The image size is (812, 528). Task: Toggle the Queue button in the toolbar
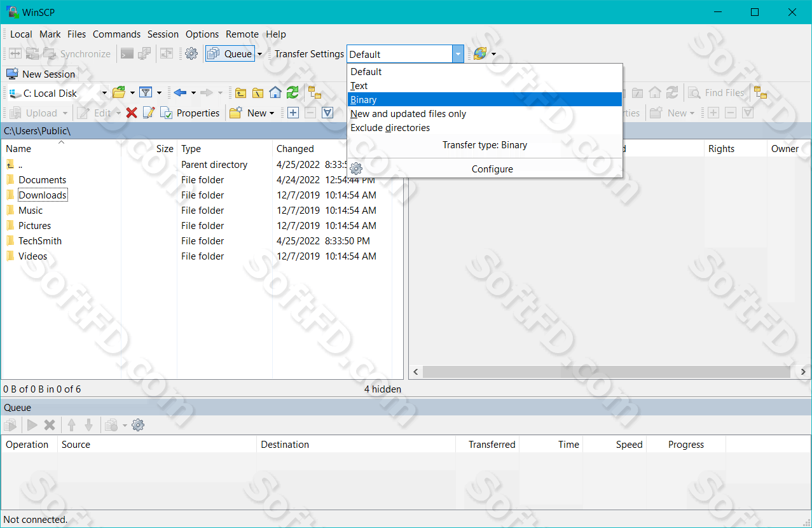pyautogui.click(x=230, y=54)
